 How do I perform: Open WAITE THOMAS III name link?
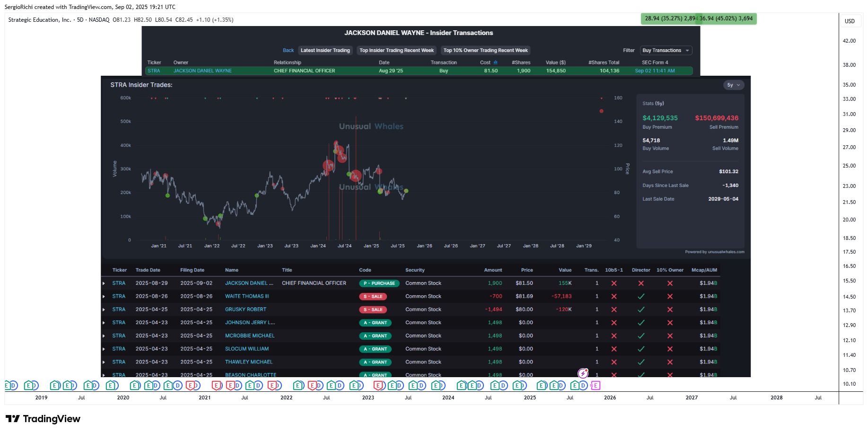click(247, 297)
